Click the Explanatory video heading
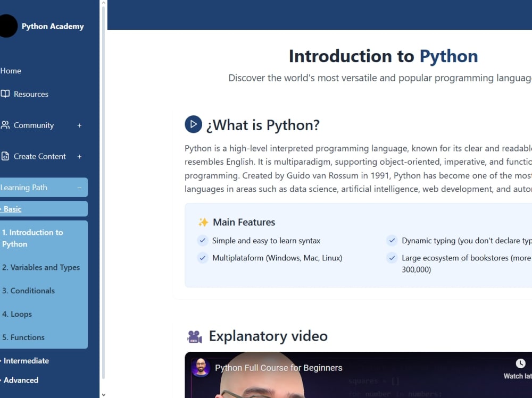This screenshot has height=398, width=532. 268,336
